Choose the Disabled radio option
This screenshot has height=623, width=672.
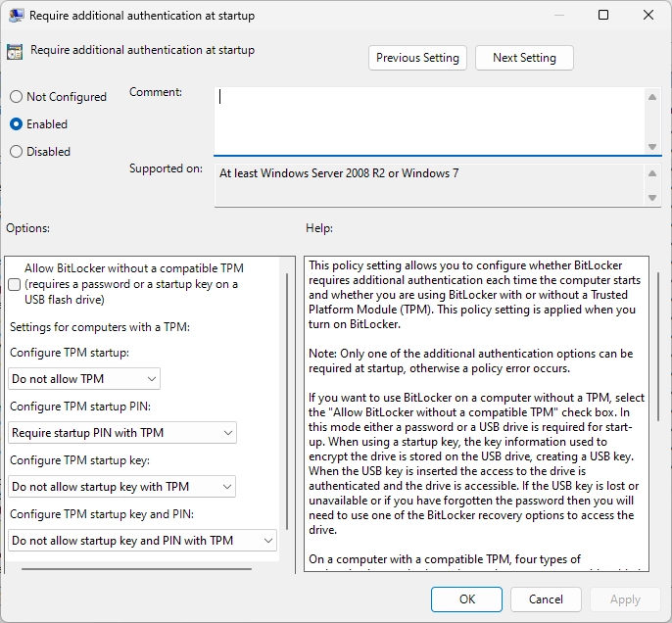coord(16,152)
